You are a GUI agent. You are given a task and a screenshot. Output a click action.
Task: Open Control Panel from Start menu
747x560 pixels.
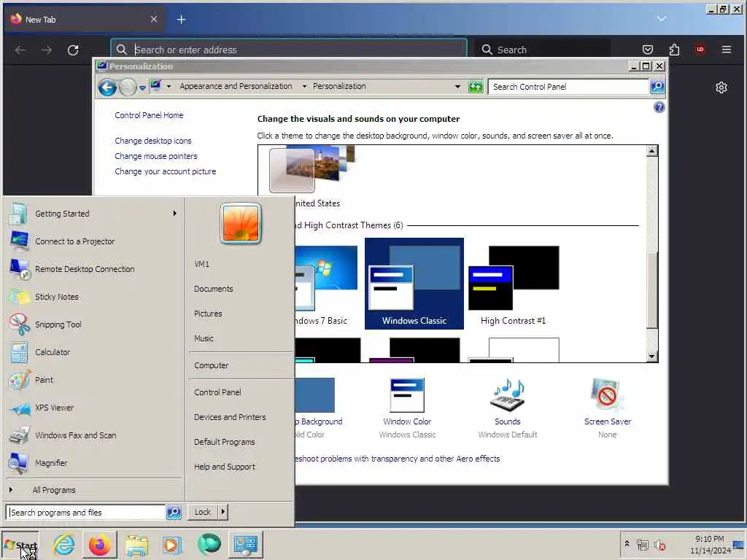point(217,392)
